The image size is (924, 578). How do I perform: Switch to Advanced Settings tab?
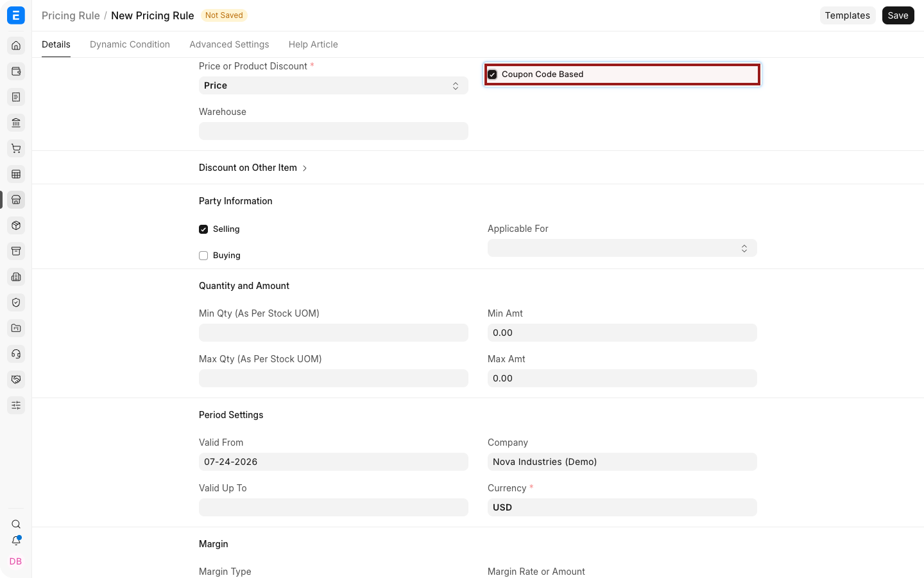click(229, 44)
